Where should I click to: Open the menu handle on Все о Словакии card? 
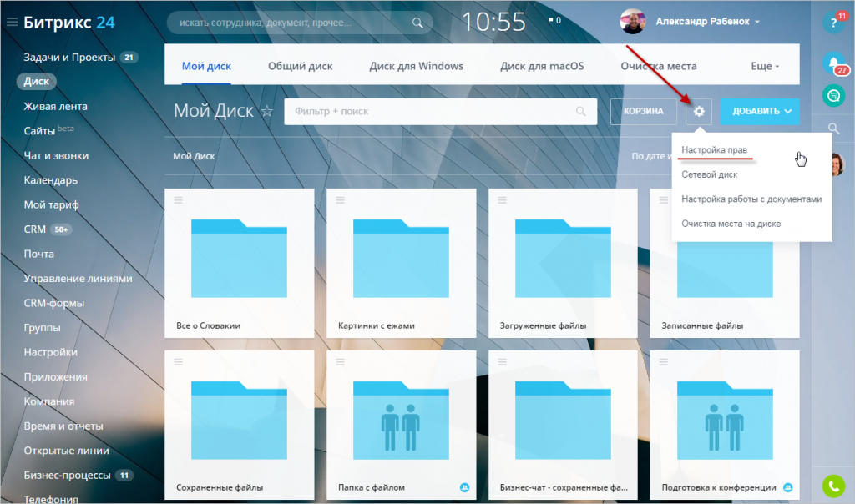point(179,200)
